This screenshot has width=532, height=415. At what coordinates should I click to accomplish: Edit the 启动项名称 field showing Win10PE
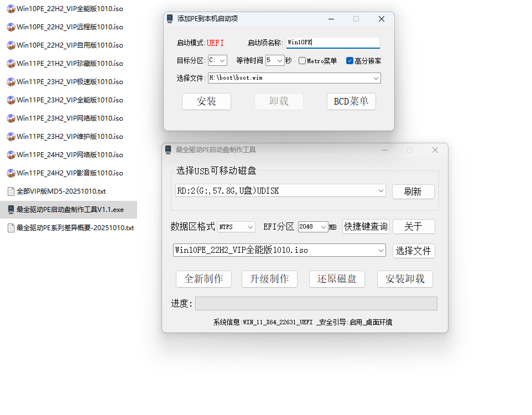coord(332,41)
